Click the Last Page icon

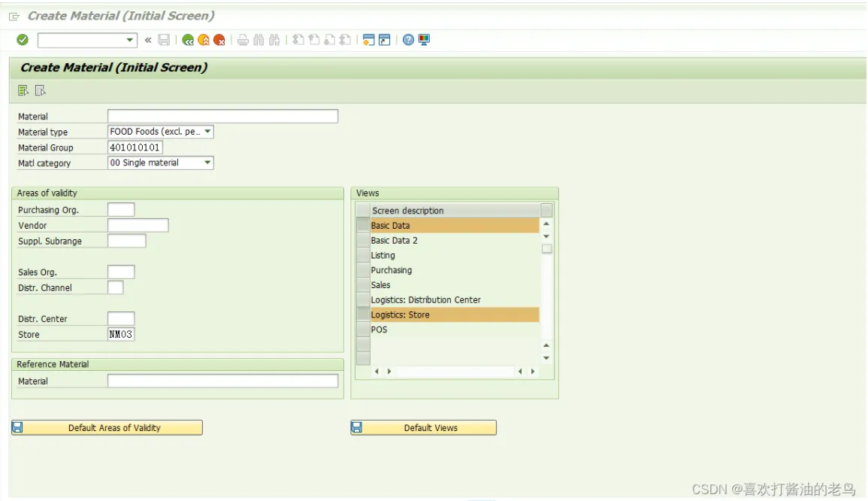(x=345, y=40)
